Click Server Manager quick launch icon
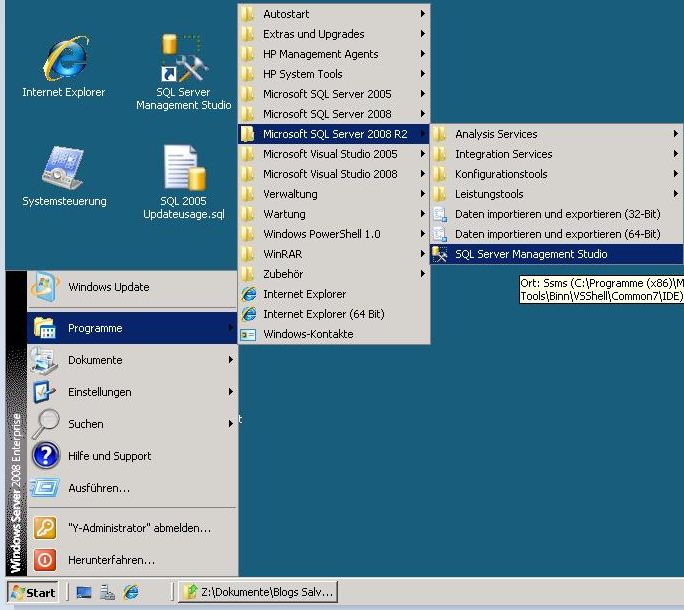684x610 pixels. 107,592
